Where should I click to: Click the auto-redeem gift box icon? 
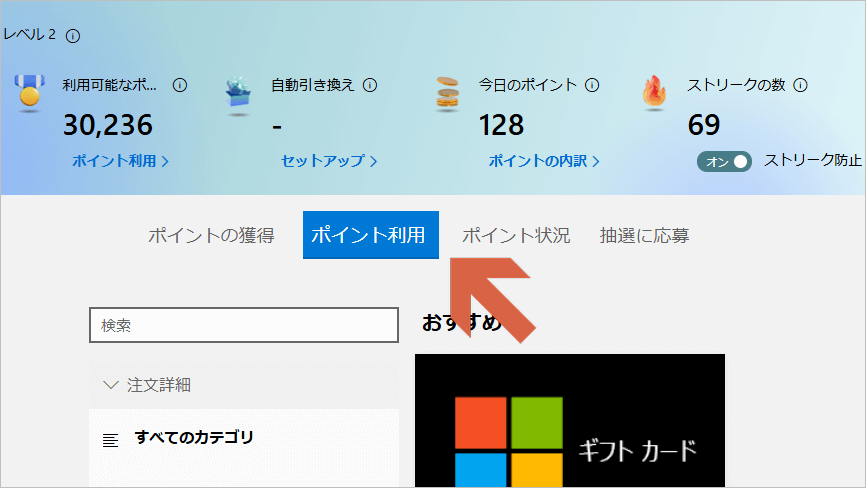tap(239, 95)
